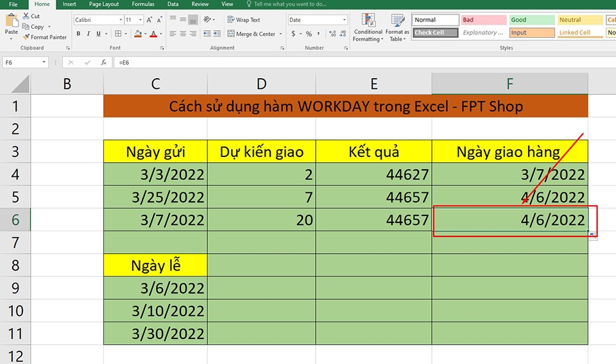Select cell containing 3/25/2022
This screenshot has height=364, width=616.
click(155, 197)
